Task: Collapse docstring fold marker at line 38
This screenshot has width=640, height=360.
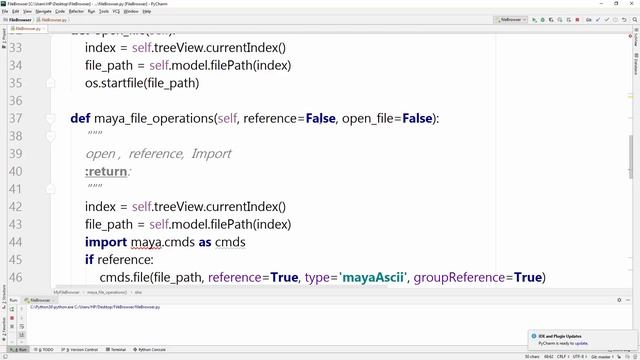Action: pyautogui.click(x=51, y=136)
